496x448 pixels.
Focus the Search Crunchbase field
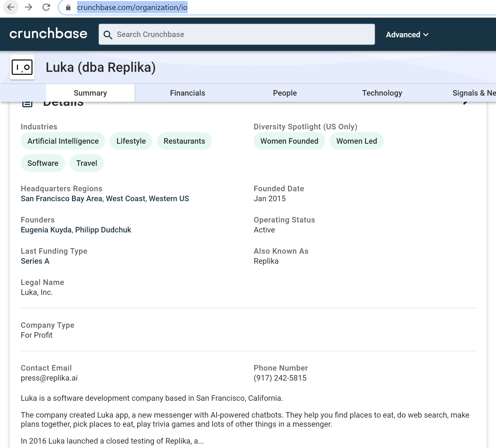point(237,34)
